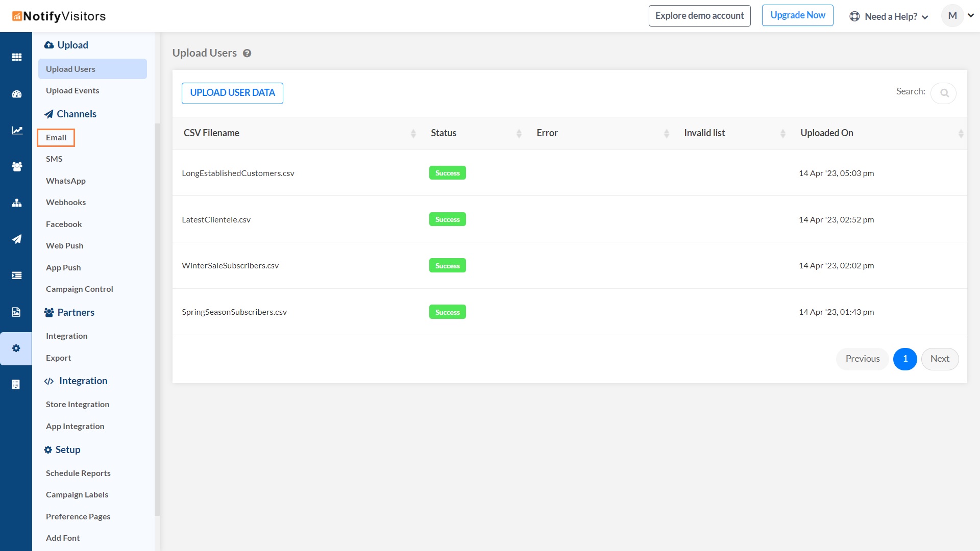
Task: Open the apps grid icon in left rail
Action: click(x=16, y=57)
